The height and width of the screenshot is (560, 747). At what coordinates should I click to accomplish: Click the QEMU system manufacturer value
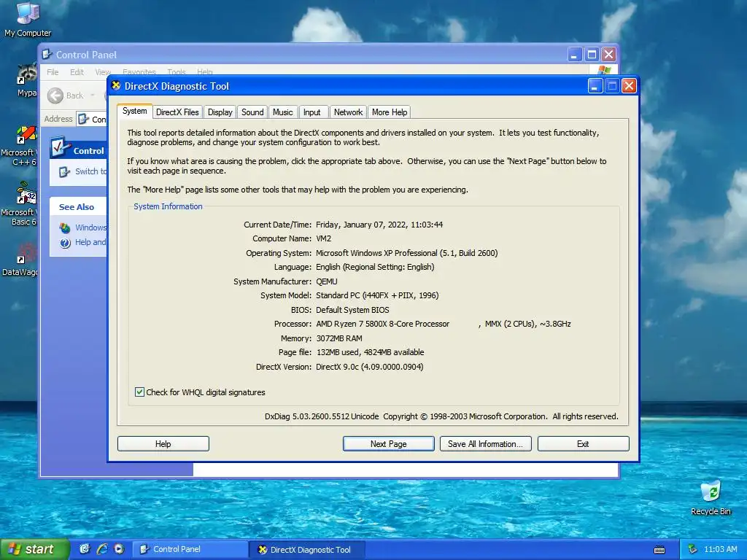326,281
